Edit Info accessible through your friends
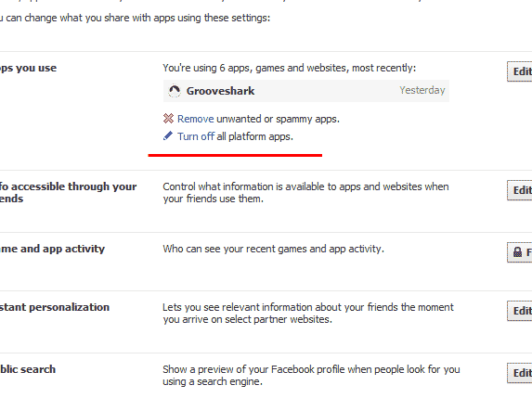The width and height of the screenshot is (532, 411). [x=520, y=190]
